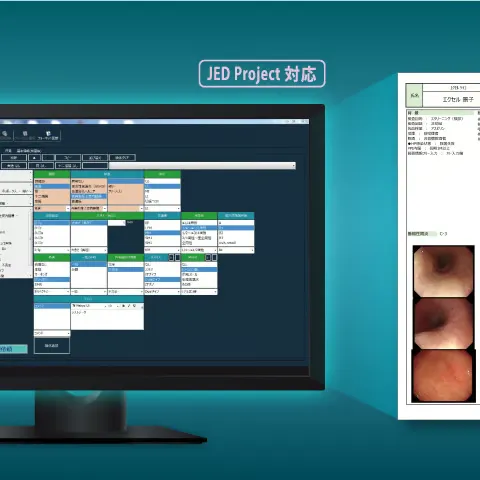Click first small square icon beside the teal list header
Viewport: 480px width, 480px height.
coord(171,258)
